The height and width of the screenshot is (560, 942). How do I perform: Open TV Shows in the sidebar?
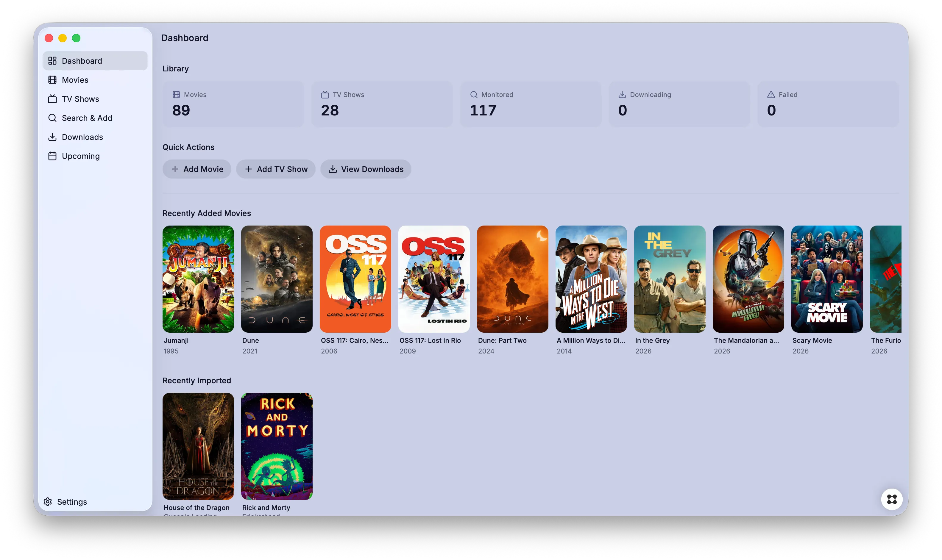coord(95,99)
